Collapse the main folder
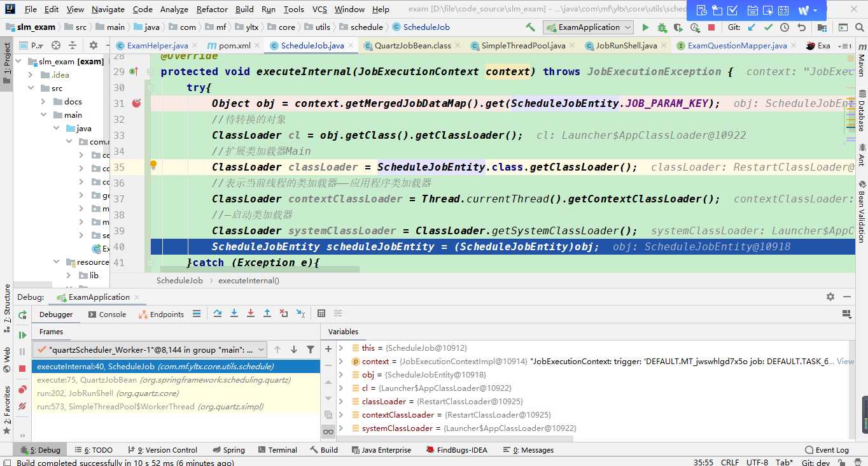868x466 pixels. click(43, 115)
